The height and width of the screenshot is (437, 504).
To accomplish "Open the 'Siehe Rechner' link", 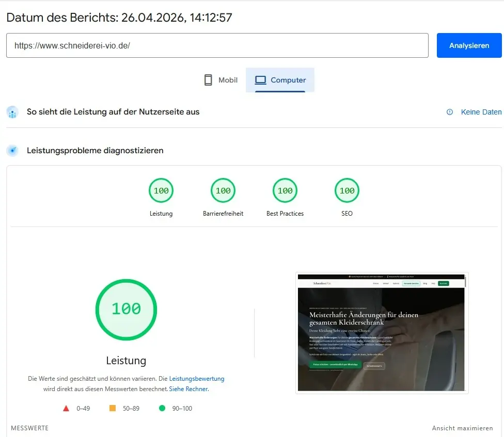I will point(188,389).
